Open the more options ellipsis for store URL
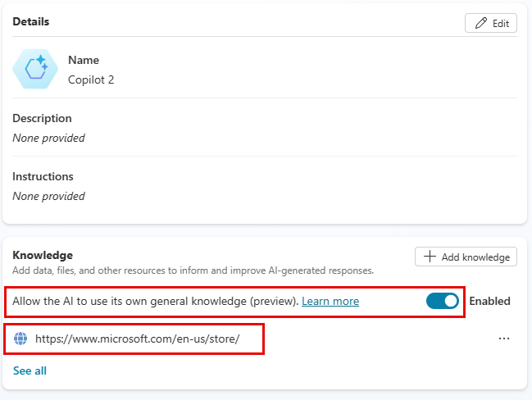 point(504,339)
